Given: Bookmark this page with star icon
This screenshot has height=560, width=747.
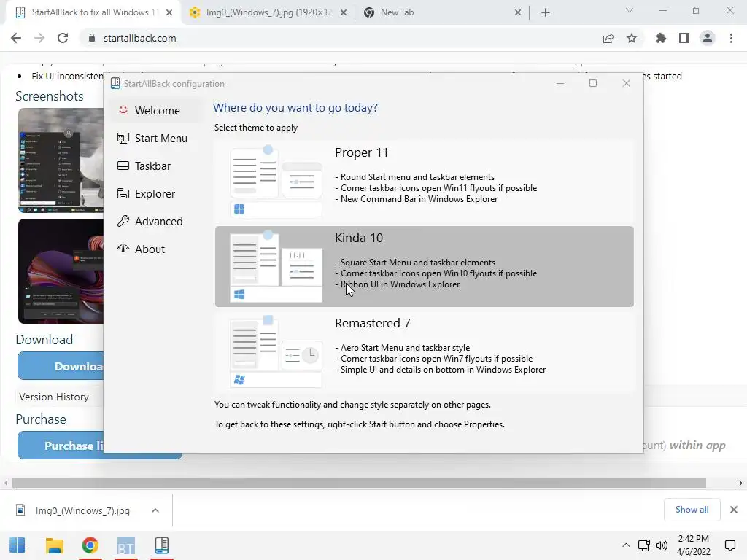Looking at the screenshot, I should [x=632, y=38].
